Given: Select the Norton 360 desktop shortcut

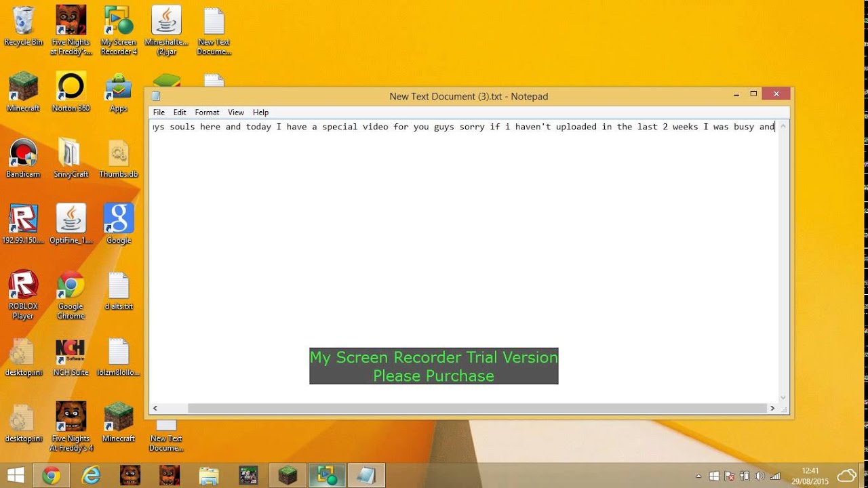Looking at the screenshot, I should pyautogui.click(x=71, y=91).
